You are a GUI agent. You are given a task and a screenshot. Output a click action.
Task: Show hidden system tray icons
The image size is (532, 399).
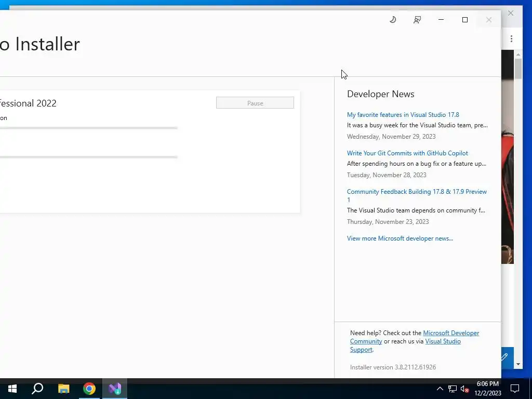pyautogui.click(x=440, y=389)
